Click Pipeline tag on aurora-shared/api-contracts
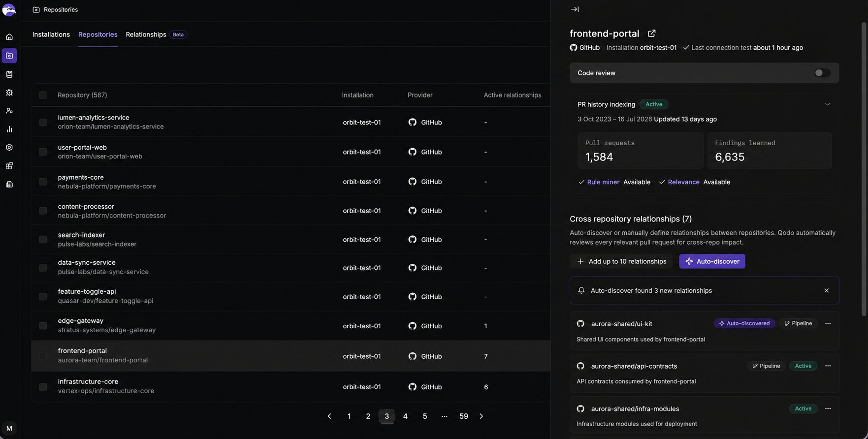 point(766,366)
